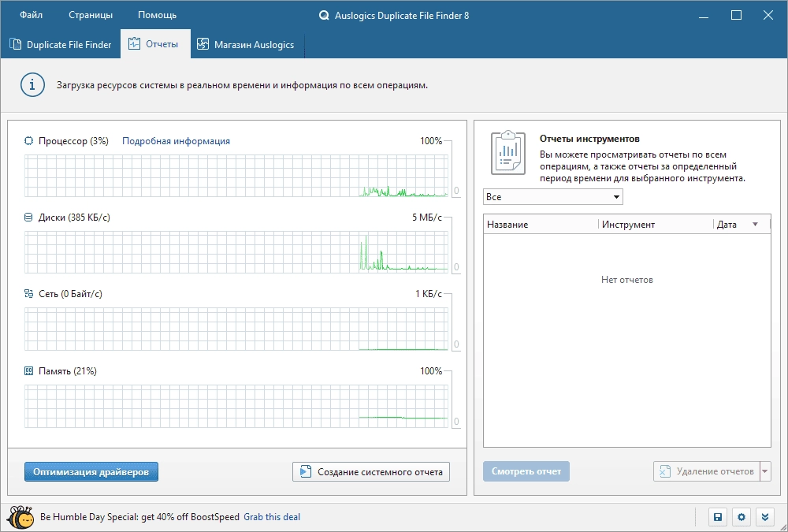Screen dimensions: 788x532
Task: Click the Be Humble Day Special promo text
Action: coord(139,517)
